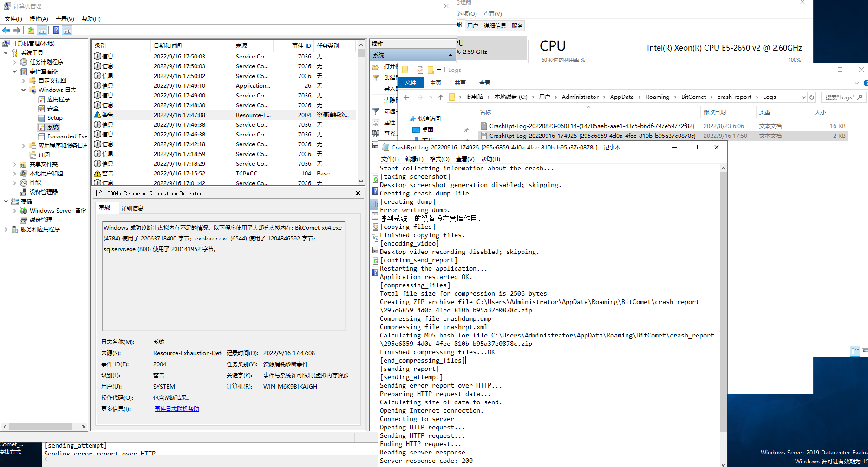Expand the 应用程序和服务日志 tree node

[23, 145]
